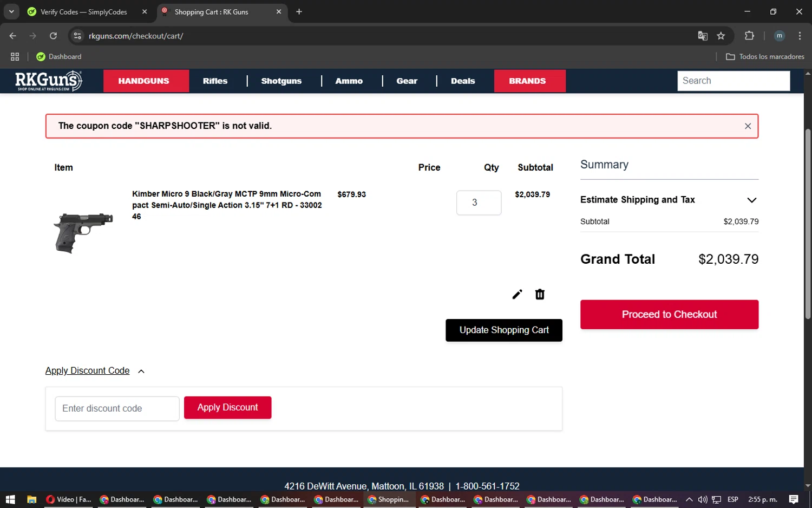Collapse the Apply Discount Code section
812x508 pixels.
point(95,371)
